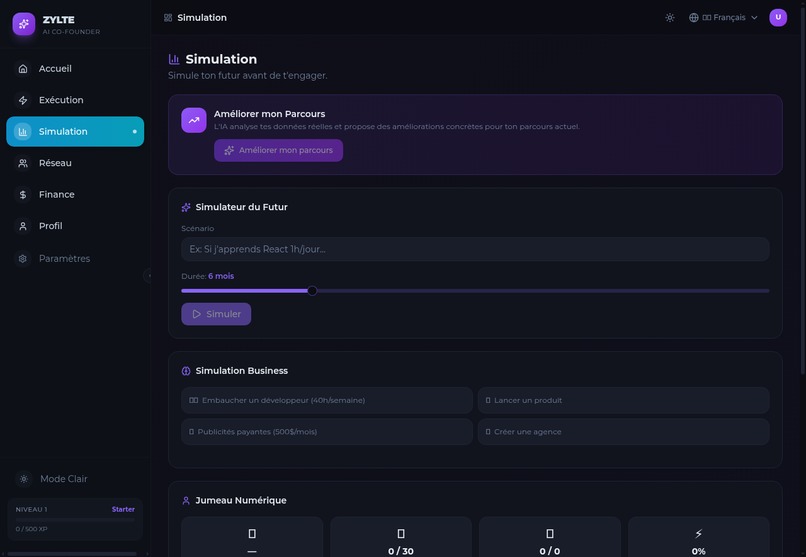
Task: Click the Finance dollar icon
Action: tap(23, 194)
